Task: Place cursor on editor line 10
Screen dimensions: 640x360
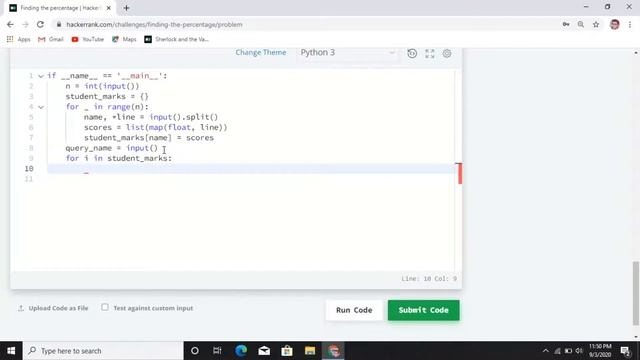Action: [251, 169]
